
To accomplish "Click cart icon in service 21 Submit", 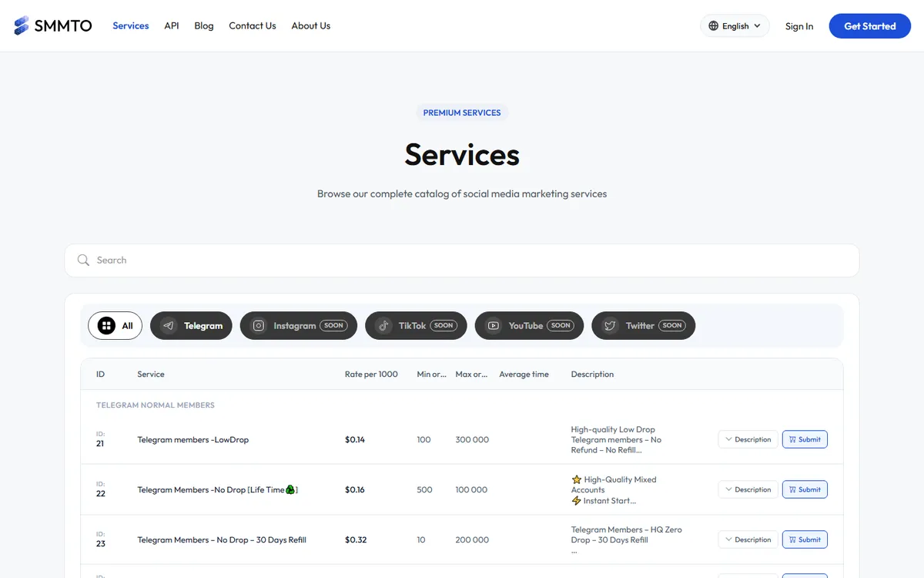I will [792, 439].
